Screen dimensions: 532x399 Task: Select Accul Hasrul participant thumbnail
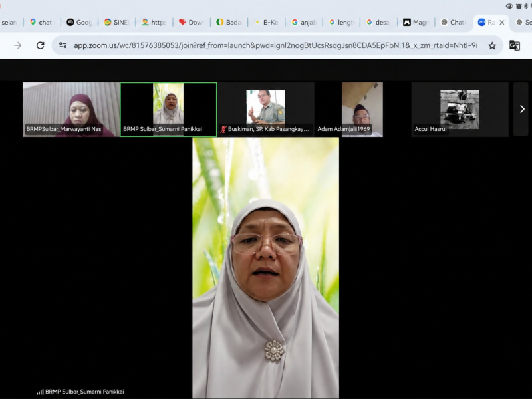pos(460,110)
